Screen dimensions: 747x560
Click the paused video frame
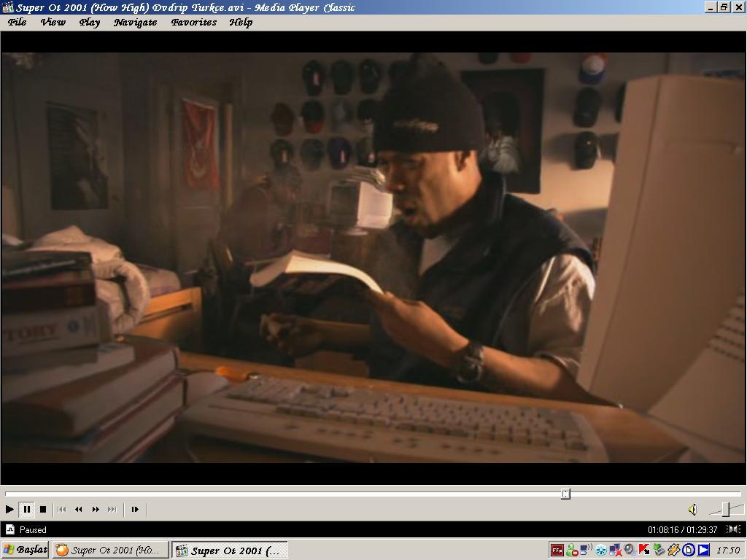pos(373,257)
